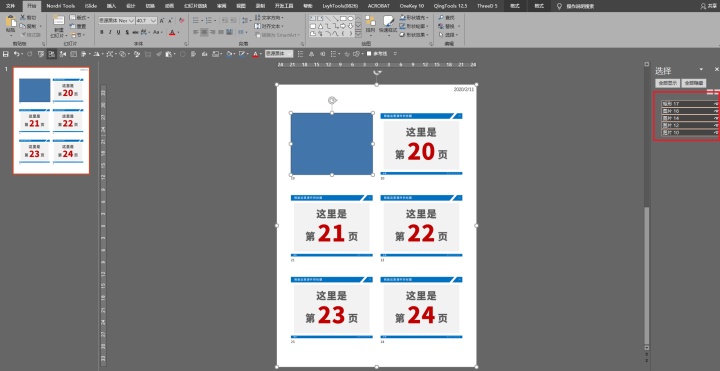Click the Paste icon in clipboard group
Viewport: 720px width, 371px height.
pyautogui.click(x=11, y=22)
